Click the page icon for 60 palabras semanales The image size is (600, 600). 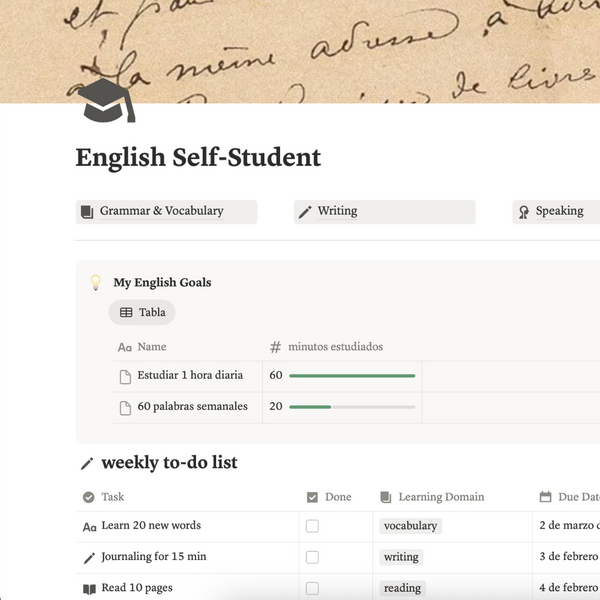[x=125, y=408]
